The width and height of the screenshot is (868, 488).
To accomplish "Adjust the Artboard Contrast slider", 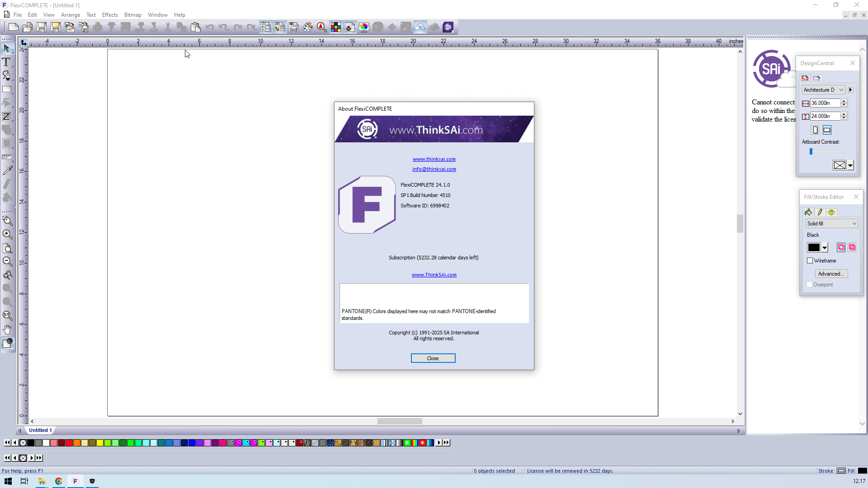I will pyautogui.click(x=811, y=152).
